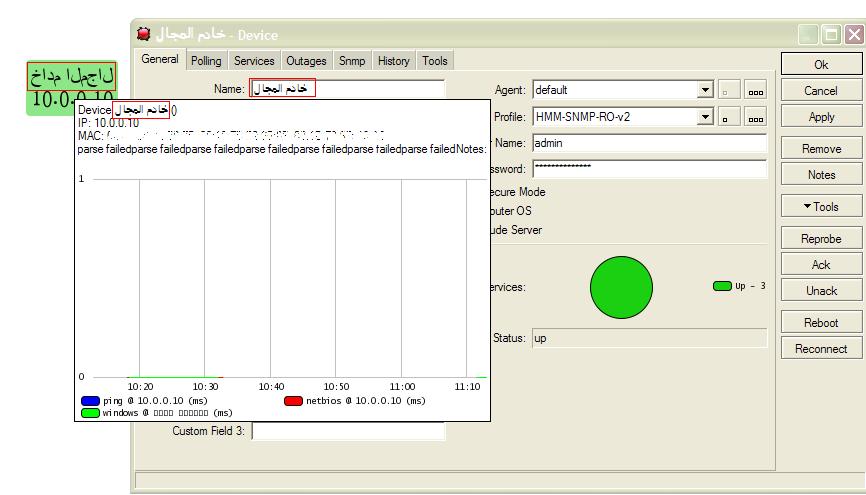Screen dimensions: 866x495
Task: Click the Profile combo box HMM-SNMP-RO-v2
Action: point(624,117)
